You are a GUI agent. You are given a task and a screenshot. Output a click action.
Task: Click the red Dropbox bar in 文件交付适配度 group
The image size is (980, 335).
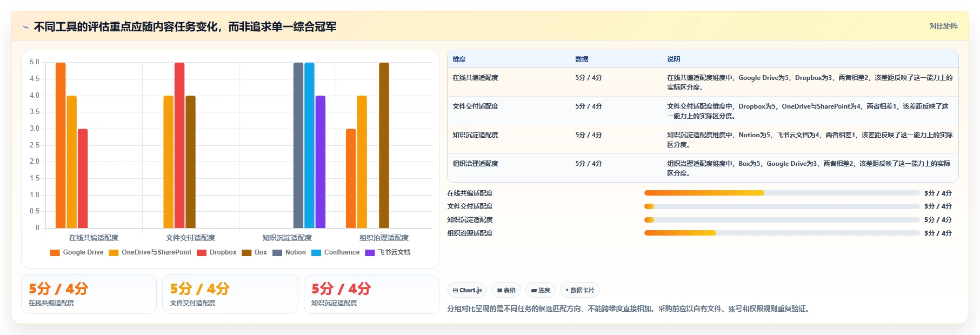pos(179,145)
